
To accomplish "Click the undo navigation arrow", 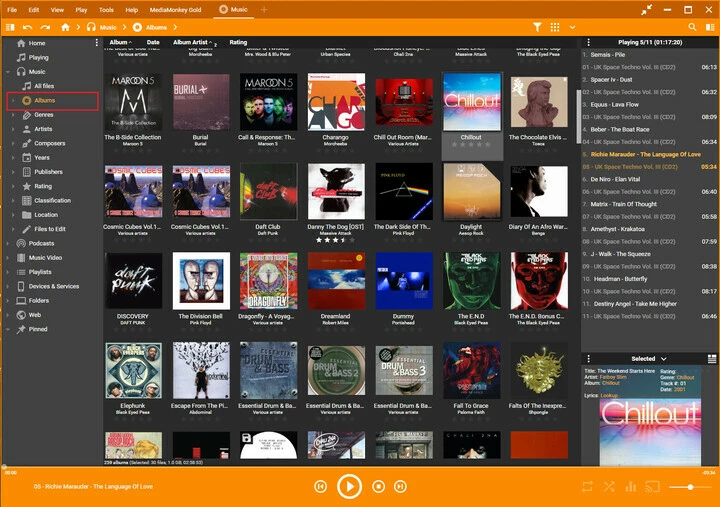I will [x=27, y=27].
